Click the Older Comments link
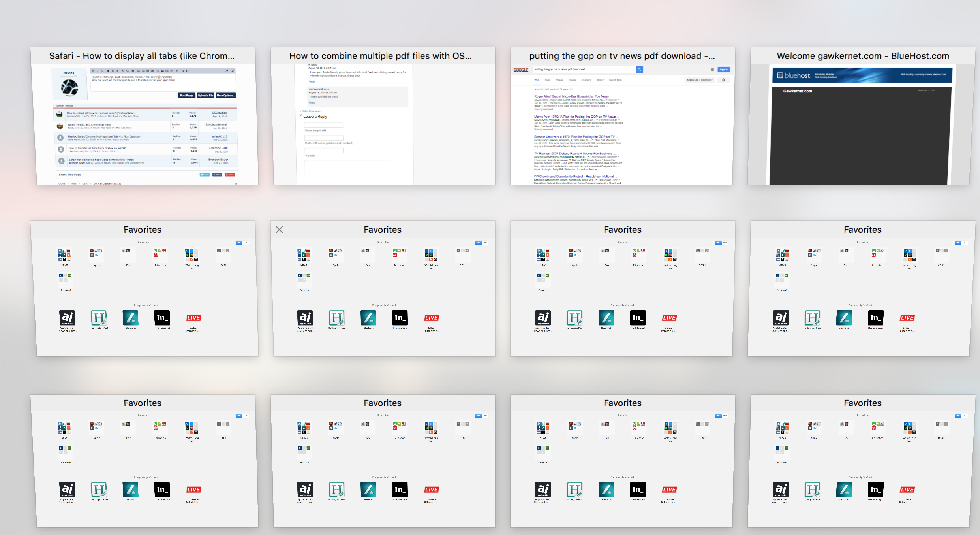 (311, 111)
